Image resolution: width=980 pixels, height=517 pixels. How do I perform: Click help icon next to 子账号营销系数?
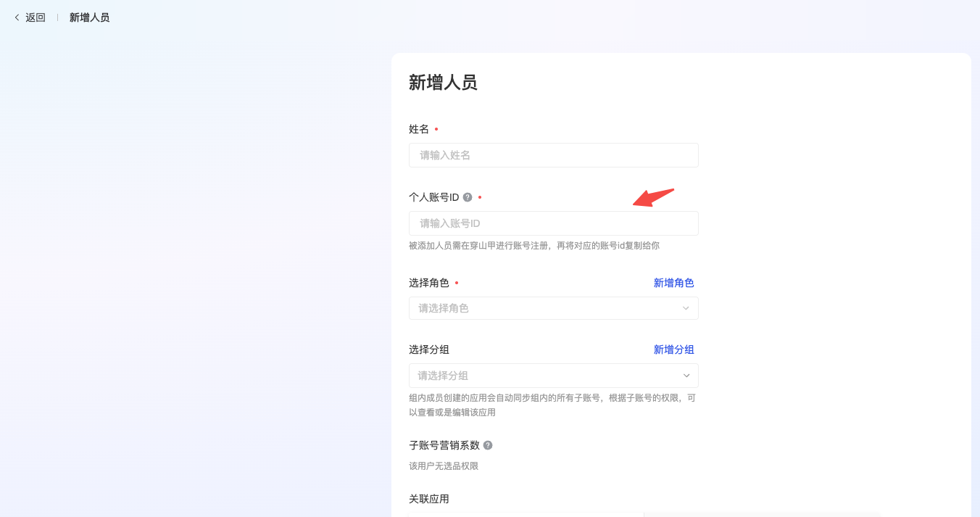click(488, 445)
